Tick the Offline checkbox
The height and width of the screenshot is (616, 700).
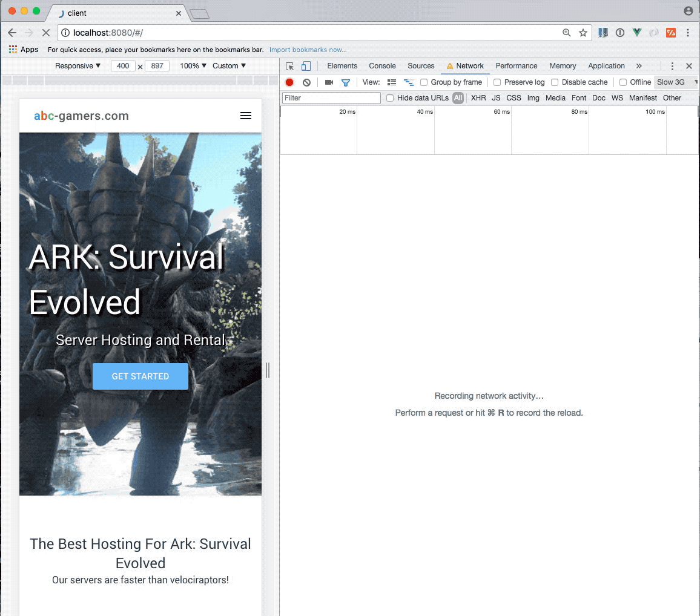point(622,82)
